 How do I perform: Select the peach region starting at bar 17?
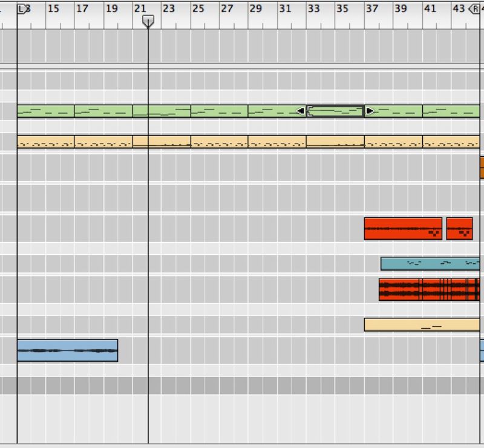tap(103, 142)
